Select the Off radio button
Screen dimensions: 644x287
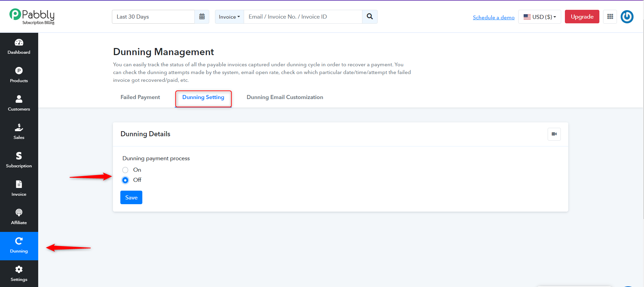(125, 180)
